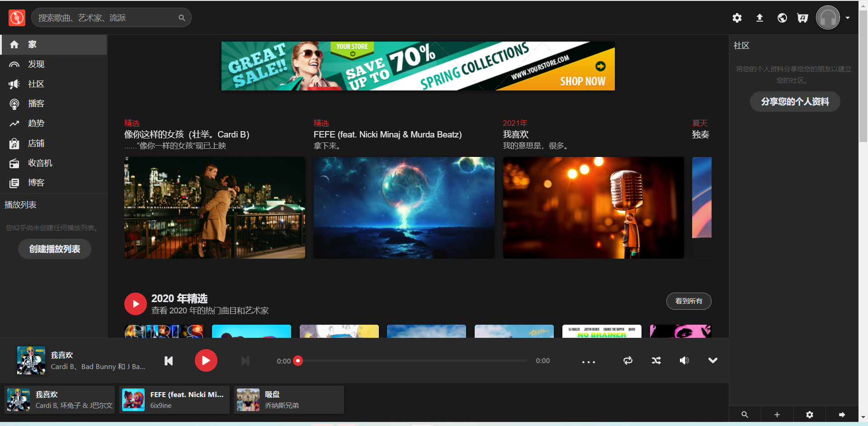Screen dimensions: 868x426
Task: Toggle the volume speaker icon
Action: pyautogui.click(x=684, y=360)
